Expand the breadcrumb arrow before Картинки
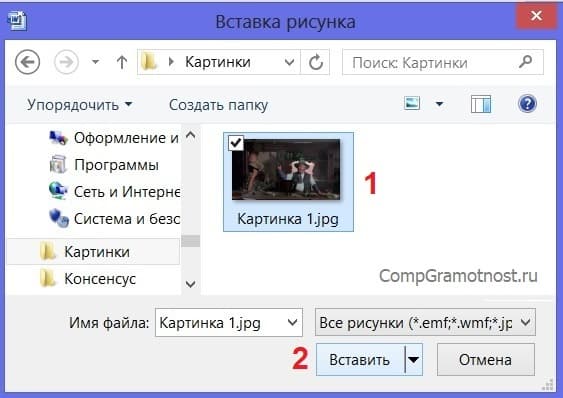Screen dimensions: 563x398 [x=171, y=62]
